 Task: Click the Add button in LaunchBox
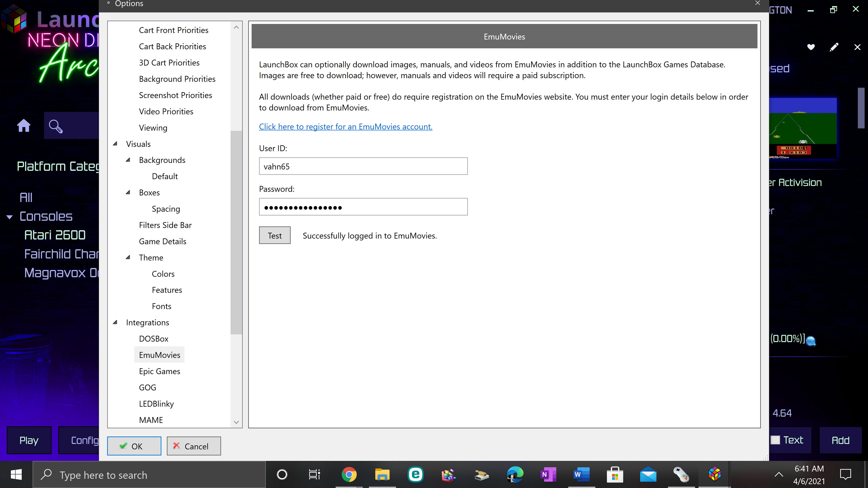[840, 440]
